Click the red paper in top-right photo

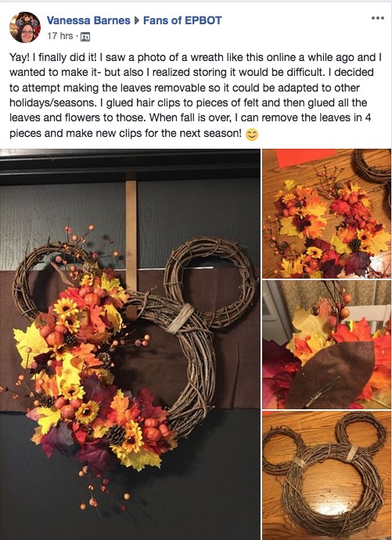pos(305,158)
